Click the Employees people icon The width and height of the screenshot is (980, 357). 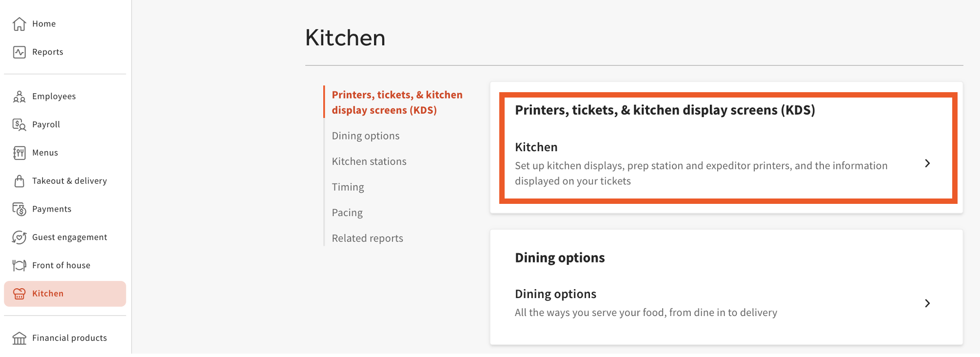pyautogui.click(x=20, y=97)
